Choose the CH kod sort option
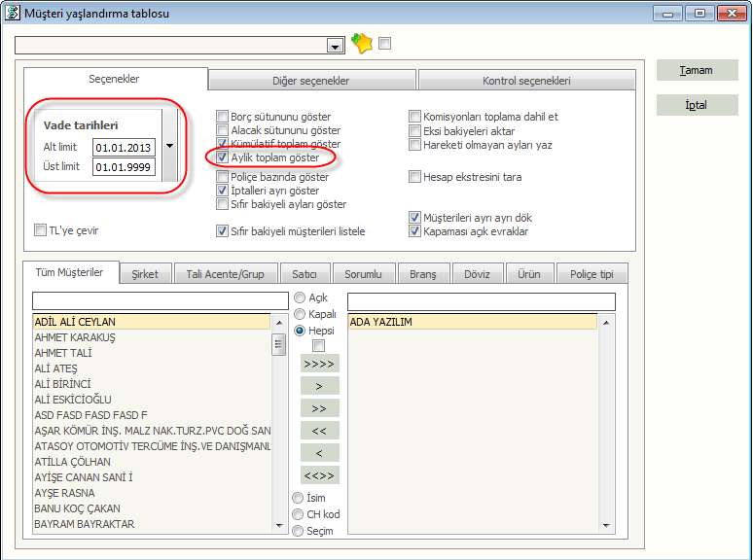 click(300, 514)
